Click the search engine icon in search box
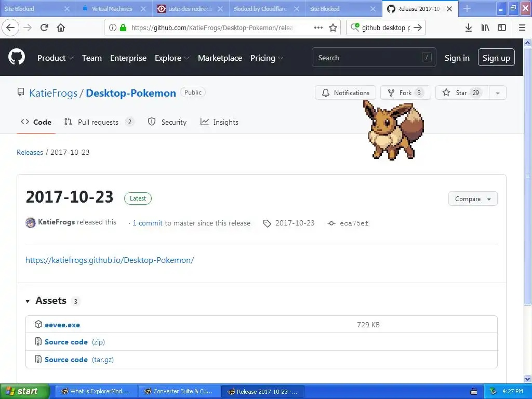Screen dimensions: 532x399 tap(355, 27)
